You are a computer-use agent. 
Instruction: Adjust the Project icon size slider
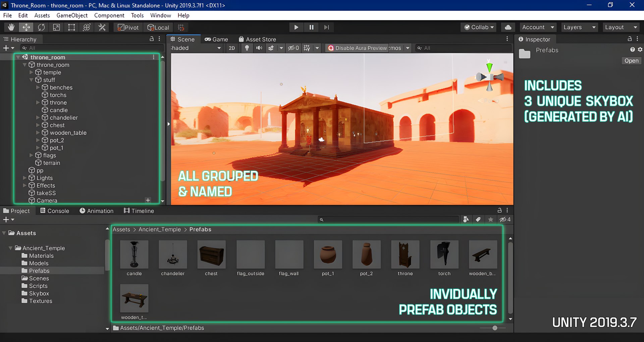point(495,328)
